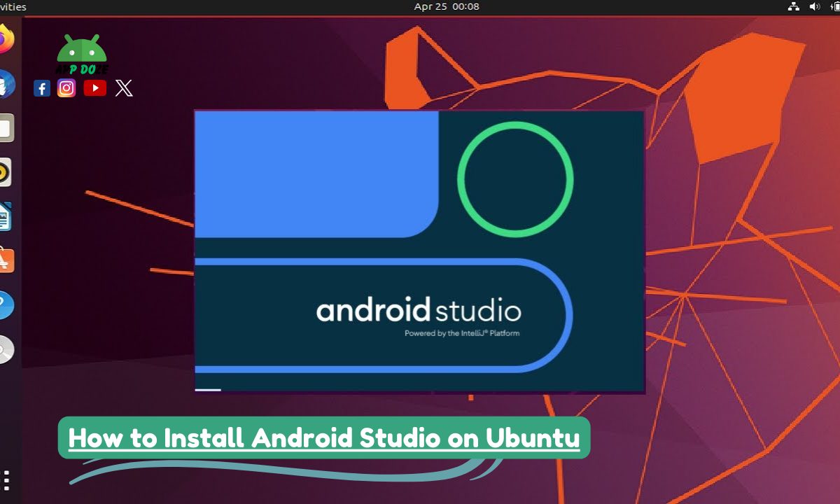The image size is (840, 504).
Task: Click the volume speaker icon
Action: tap(814, 6)
